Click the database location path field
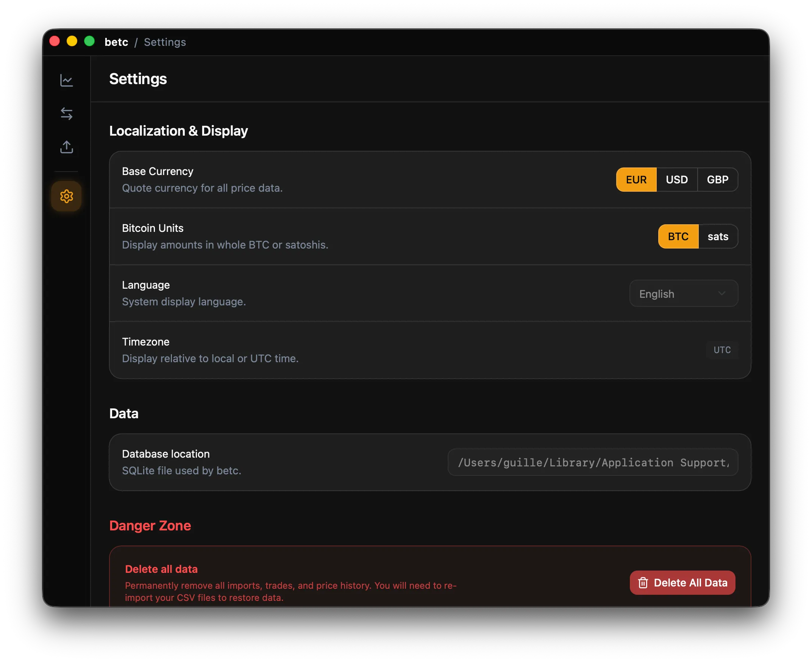This screenshot has width=812, height=663. click(593, 463)
